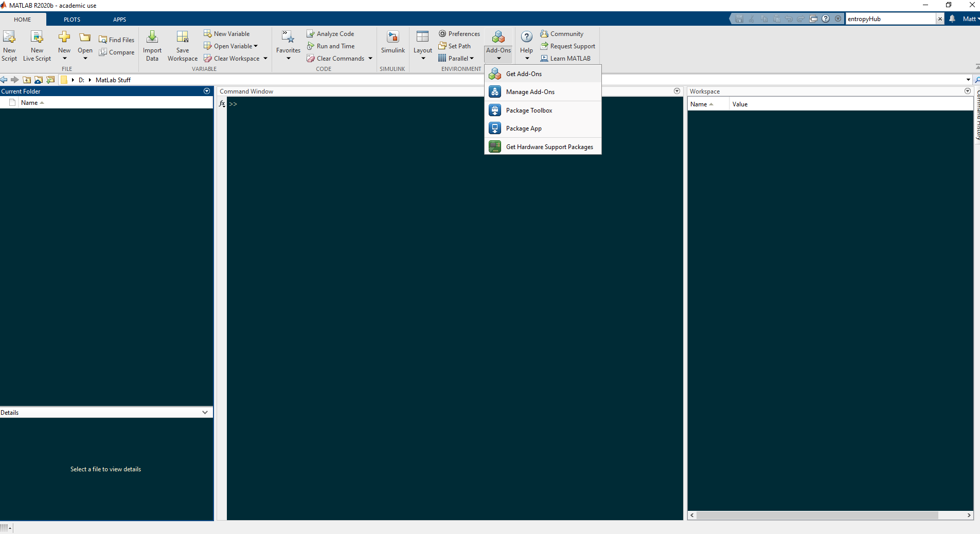Click the quick access Help icon
Image resolution: width=980 pixels, height=534 pixels.
(826, 19)
